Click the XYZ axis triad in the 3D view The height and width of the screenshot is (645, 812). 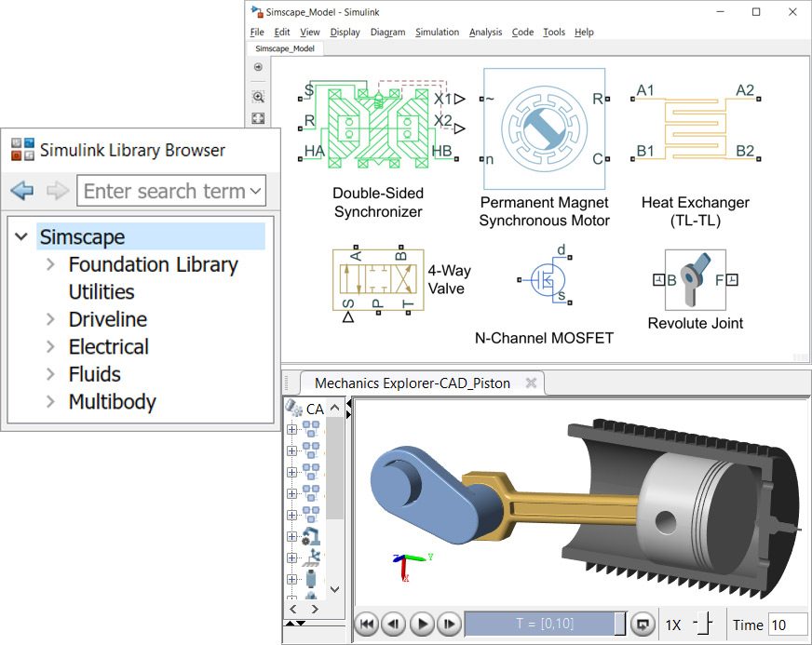[411, 566]
